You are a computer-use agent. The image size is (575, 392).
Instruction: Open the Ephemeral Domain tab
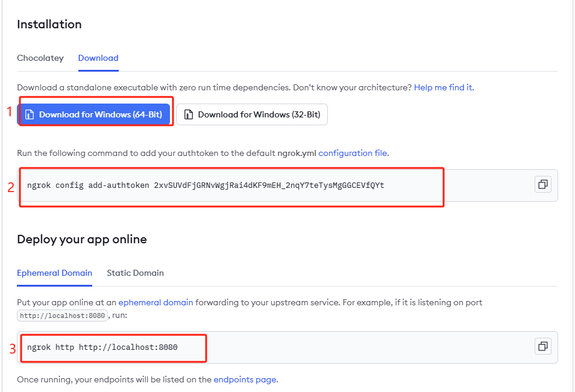54,273
